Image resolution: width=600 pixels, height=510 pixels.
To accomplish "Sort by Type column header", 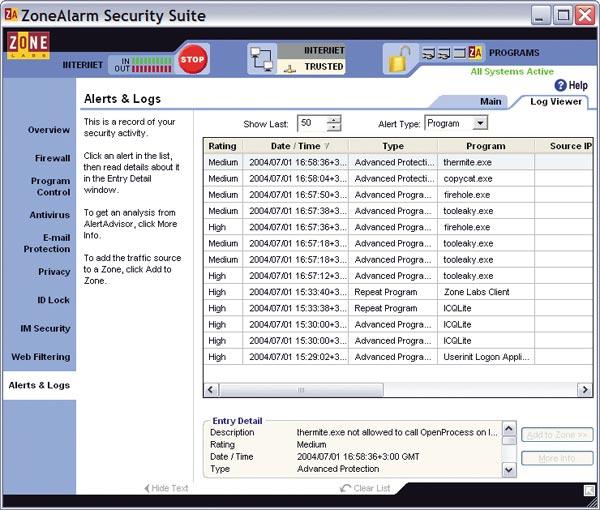I will point(393,146).
